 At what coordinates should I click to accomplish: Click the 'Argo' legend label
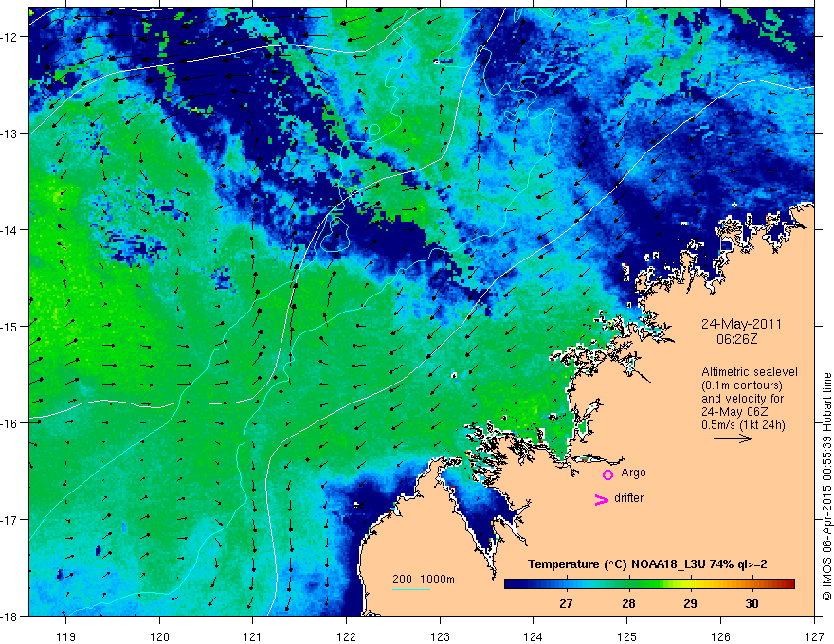(633, 473)
